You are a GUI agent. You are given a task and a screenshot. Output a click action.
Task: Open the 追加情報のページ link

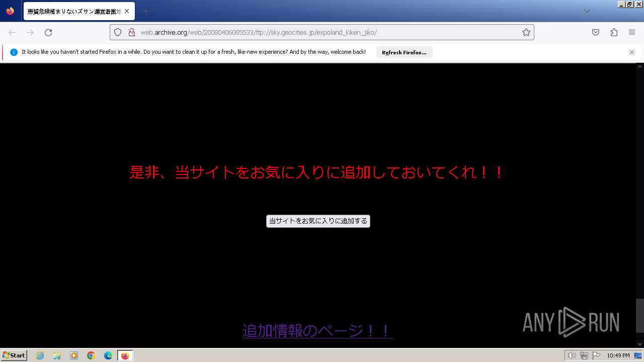click(317, 330)
